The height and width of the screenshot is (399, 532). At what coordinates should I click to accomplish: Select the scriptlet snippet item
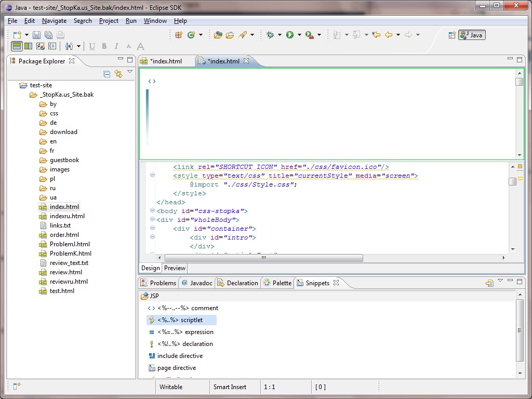click(x=180, y=320)
